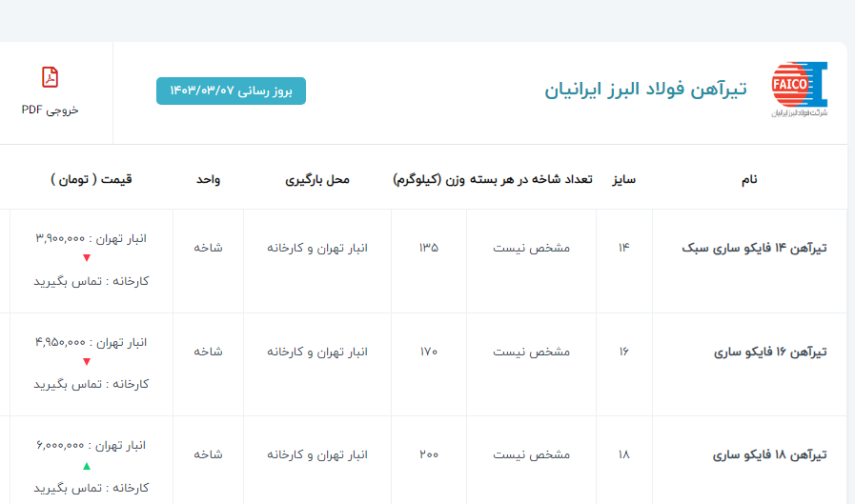Click the FAICO company logo
855x504 pixels.
[799, 90]
